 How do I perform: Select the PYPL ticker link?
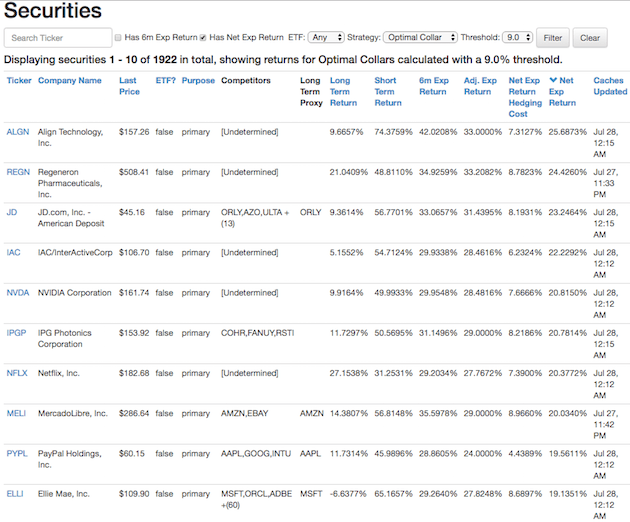[18, 453]
